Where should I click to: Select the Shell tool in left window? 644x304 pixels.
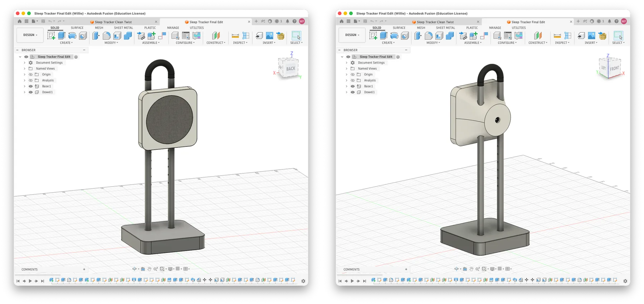(117, 35)
